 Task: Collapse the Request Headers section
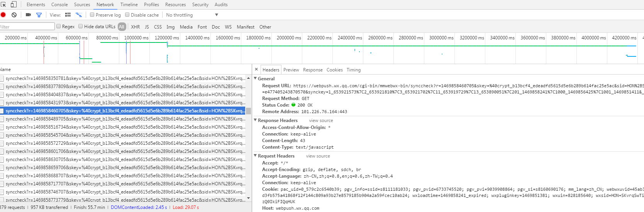click(x=255, y=156)
